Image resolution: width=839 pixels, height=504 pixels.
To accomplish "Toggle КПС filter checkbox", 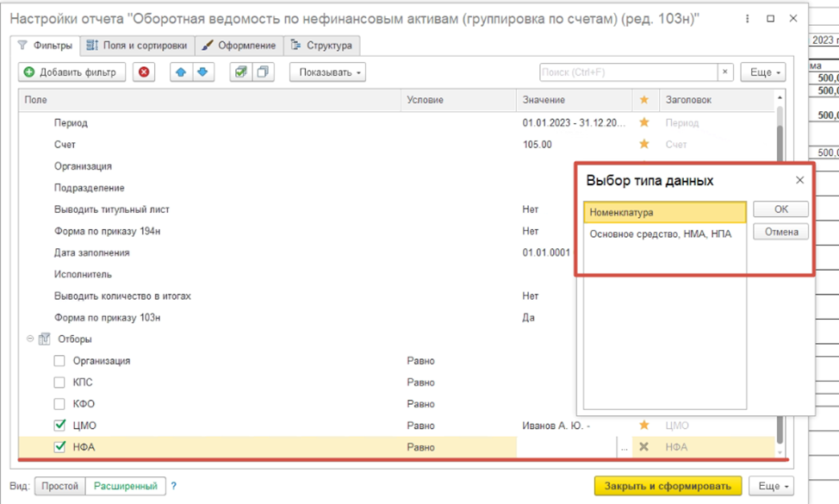I will click(59, 383).
